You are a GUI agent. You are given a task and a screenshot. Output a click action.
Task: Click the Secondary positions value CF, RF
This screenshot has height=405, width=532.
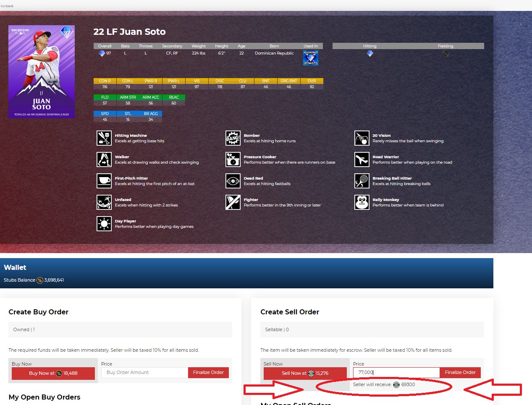point(172,53)
